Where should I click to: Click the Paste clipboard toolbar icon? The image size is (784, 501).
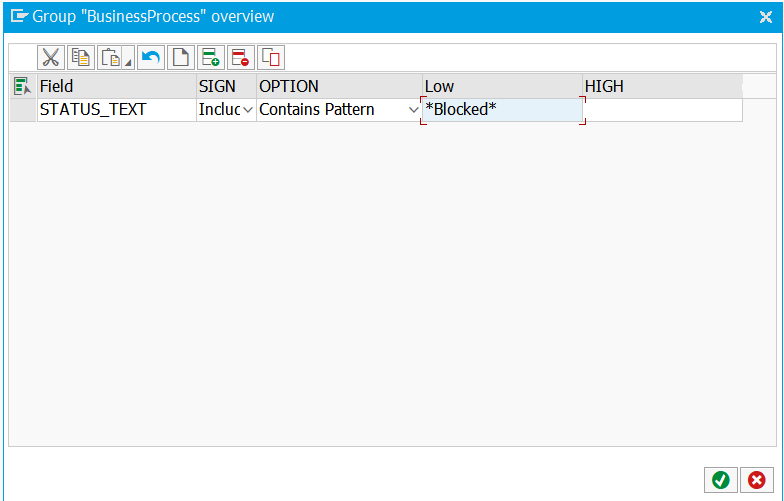pyautogui.click(x=111, y=58)
